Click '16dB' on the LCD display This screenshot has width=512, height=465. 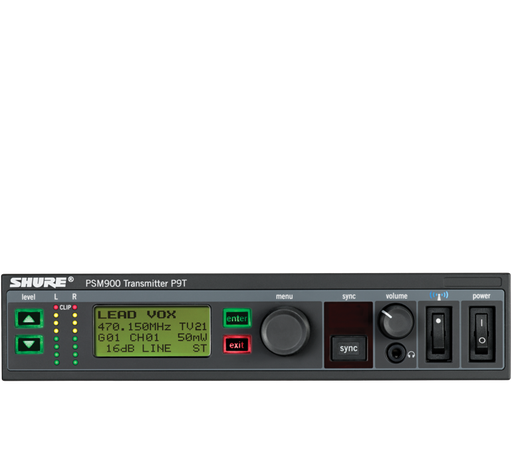click(x=120, y=348)
